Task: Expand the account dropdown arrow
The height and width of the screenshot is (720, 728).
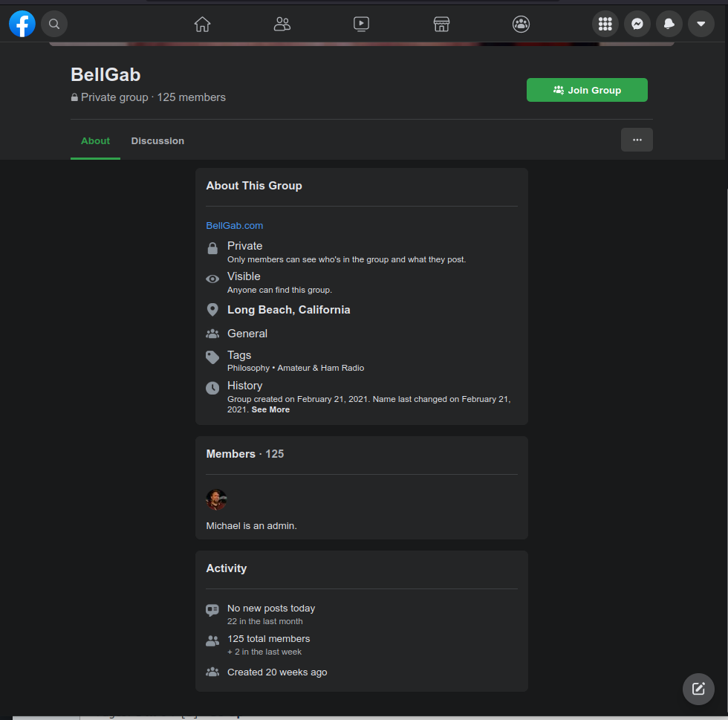Action: (701, 24)
